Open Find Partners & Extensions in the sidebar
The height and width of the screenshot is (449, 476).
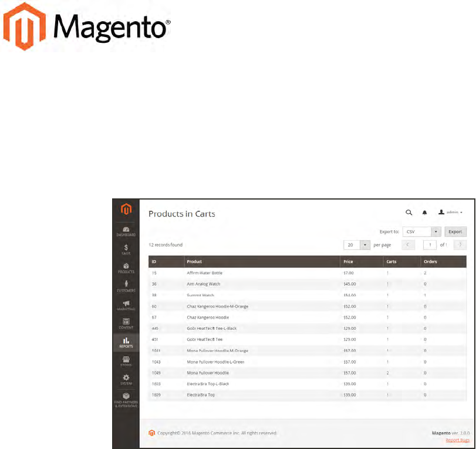[126, 400]
